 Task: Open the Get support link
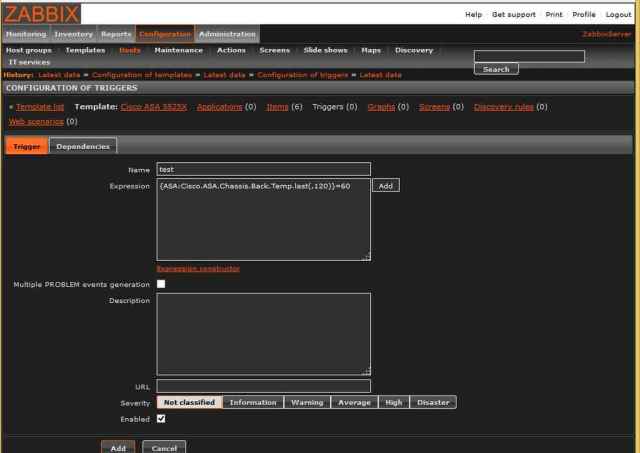pyautogui.click(x=513, y=15)
